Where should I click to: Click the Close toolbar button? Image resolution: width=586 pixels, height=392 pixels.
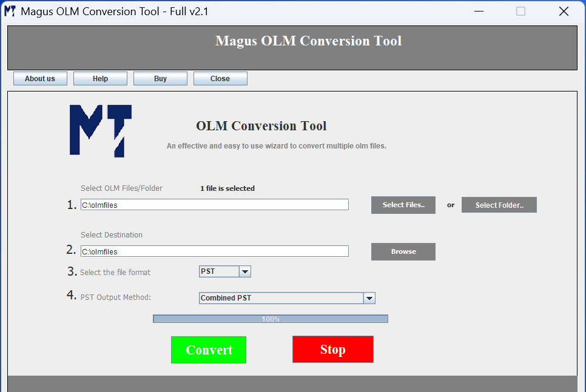[x=220, y=78]
